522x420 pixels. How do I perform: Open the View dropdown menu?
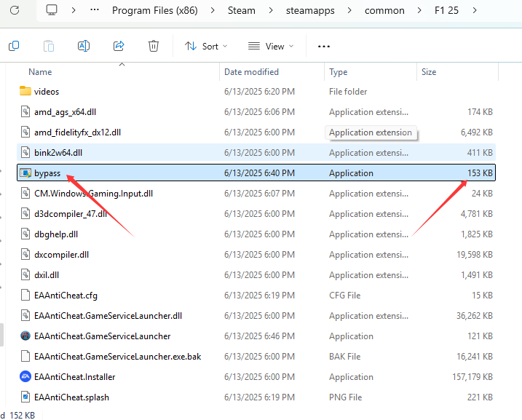pyautogui.click(x=271, y=46)
